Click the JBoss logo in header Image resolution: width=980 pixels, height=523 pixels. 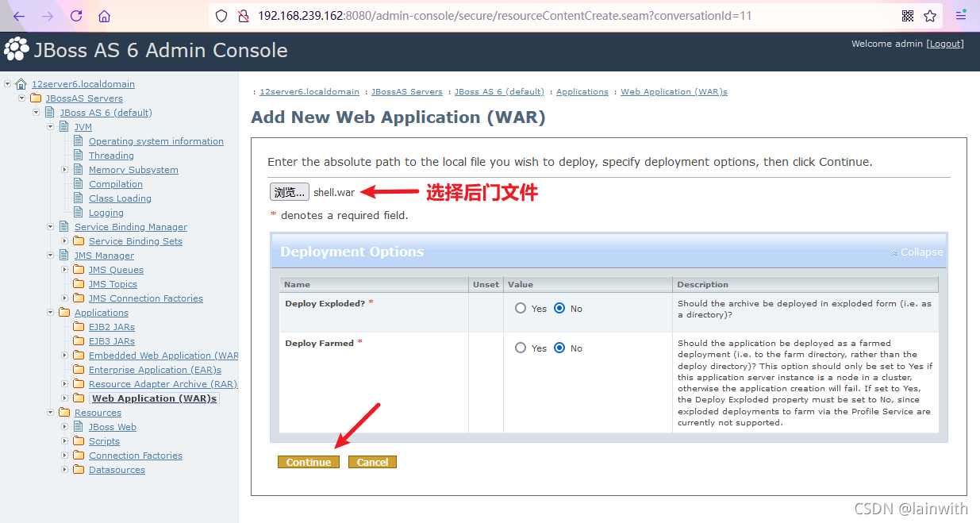coord(16,50)
